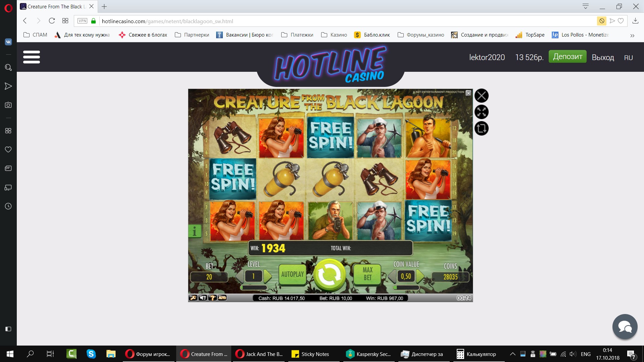The height and width of the screenshot is (362, 644).
Task: Spin the reels with the green button
Action: point(330,275)
